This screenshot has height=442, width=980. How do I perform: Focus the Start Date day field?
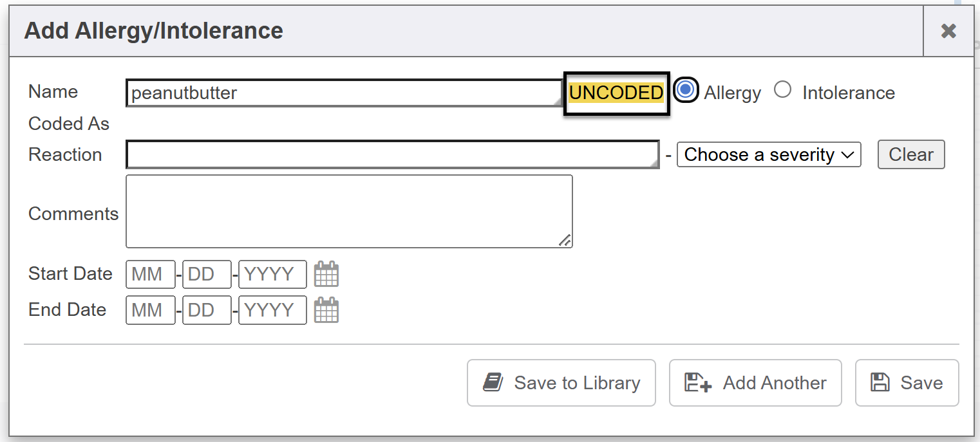[206, 274]
